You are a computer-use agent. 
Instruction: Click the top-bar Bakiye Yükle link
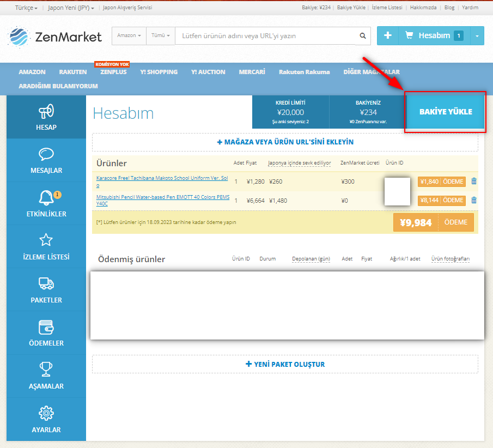point(351,8)
